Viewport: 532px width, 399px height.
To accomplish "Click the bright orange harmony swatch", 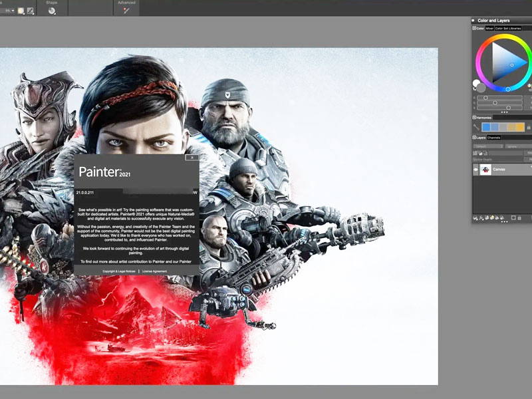I will 520,127.
